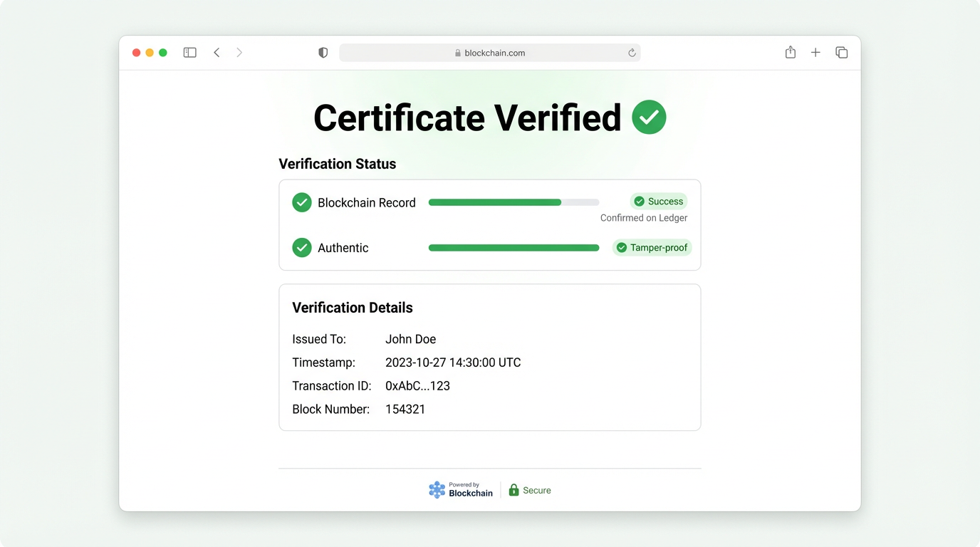Screen dimensions: 980x547
Task: Click the Powered by Blockchain logo
Action: (x=461, y=489)
